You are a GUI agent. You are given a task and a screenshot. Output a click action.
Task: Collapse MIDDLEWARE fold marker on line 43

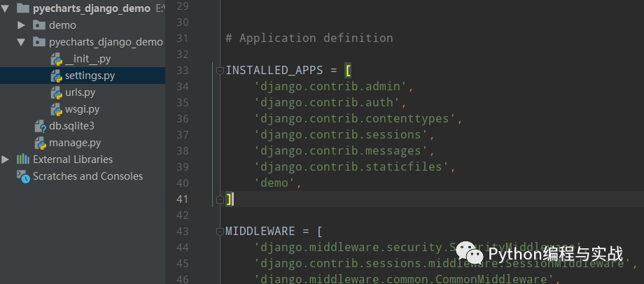tap(220, 232)
